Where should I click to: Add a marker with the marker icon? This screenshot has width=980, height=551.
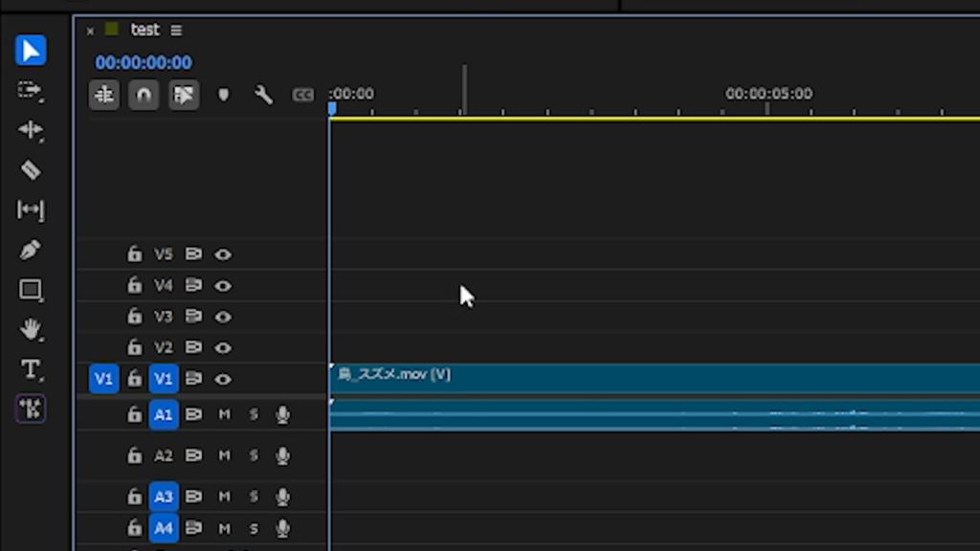(223, 95)
